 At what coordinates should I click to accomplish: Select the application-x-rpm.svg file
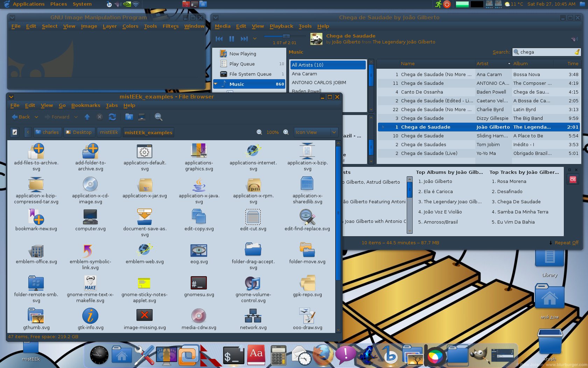click(253, 191)
